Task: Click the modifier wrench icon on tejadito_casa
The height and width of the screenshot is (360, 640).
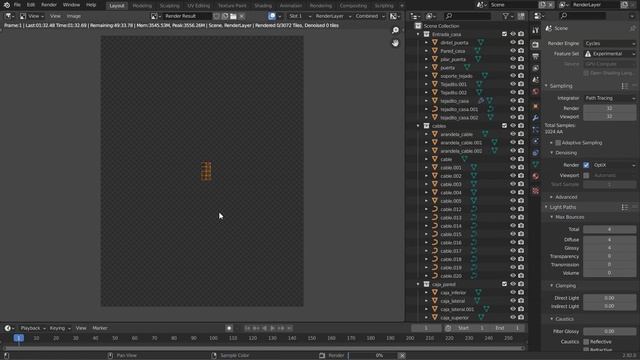Action: [x=481, y=101]
